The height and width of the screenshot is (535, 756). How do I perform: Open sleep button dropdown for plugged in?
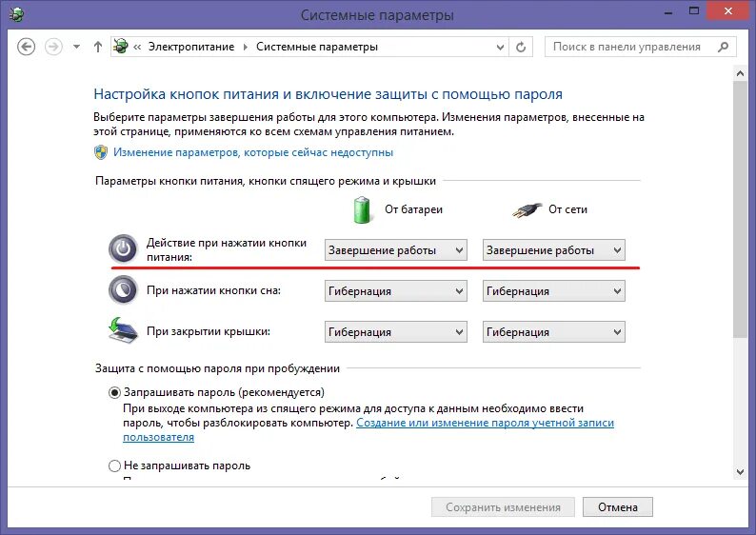pos(554,291)
